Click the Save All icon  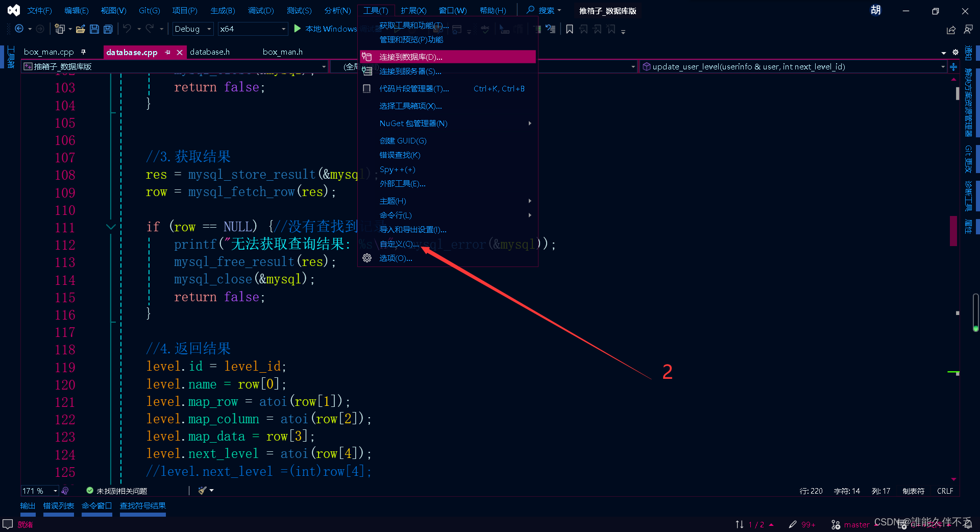tap(108, 29)
